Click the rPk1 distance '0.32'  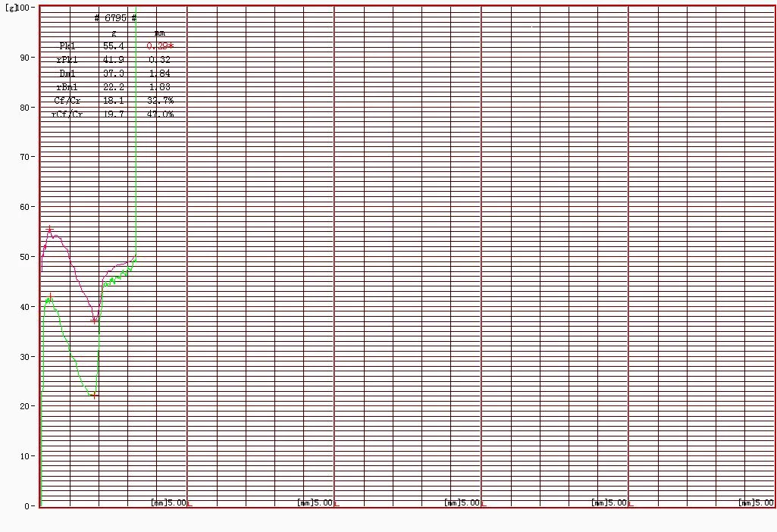(x=159, y=60)
